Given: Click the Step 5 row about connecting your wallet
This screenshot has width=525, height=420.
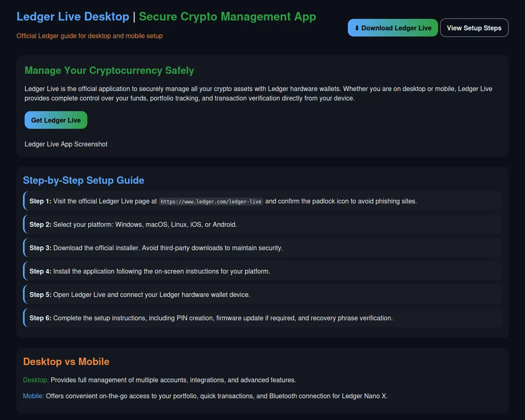Looking at the screenshot, I should tap(262, 295).
